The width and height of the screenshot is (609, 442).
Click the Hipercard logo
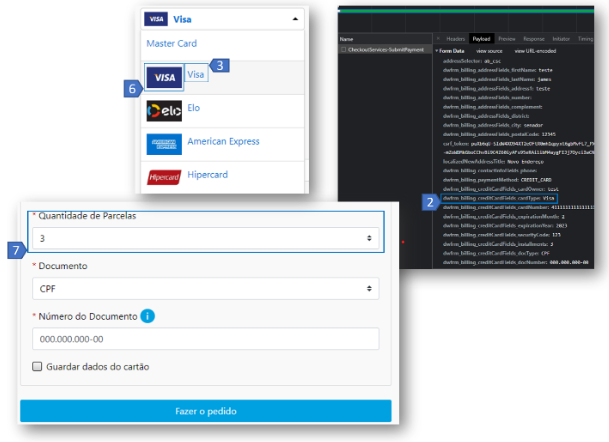tap(164, 177)
